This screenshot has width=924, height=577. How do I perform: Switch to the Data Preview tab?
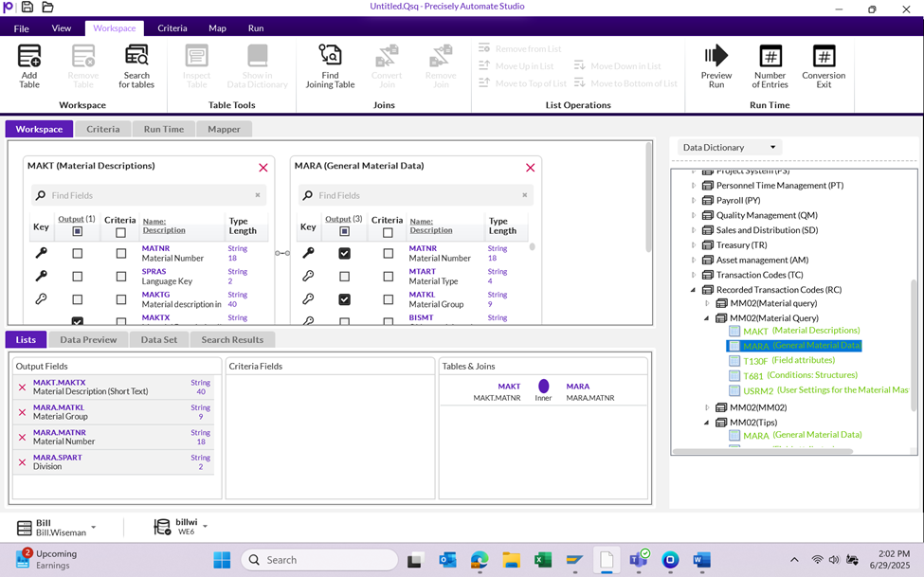click(x=88, y=339)
